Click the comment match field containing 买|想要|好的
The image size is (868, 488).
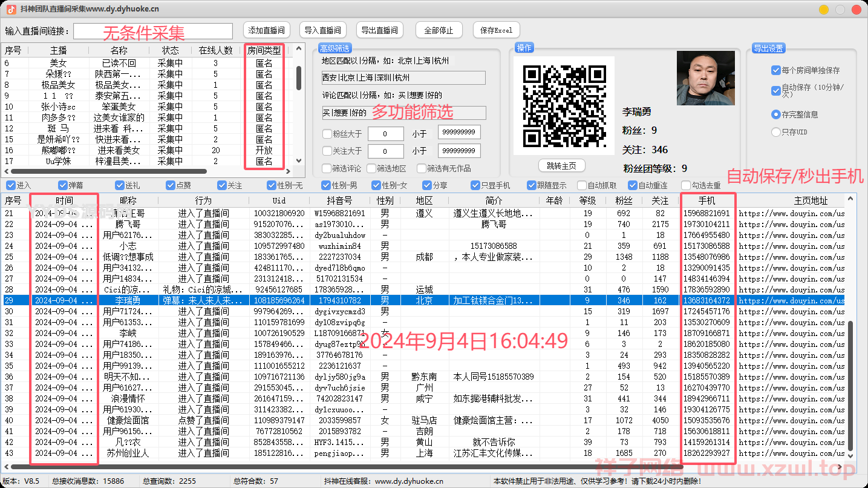coord(403,113)
